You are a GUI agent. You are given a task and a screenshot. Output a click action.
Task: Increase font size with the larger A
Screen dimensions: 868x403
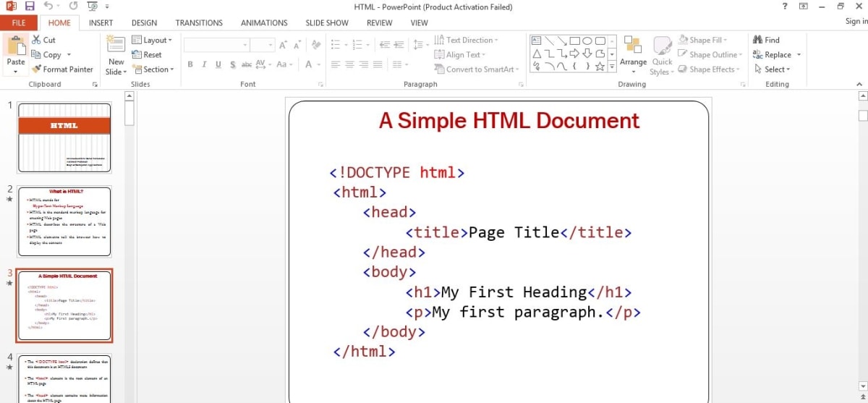click(x=284, y=45)
